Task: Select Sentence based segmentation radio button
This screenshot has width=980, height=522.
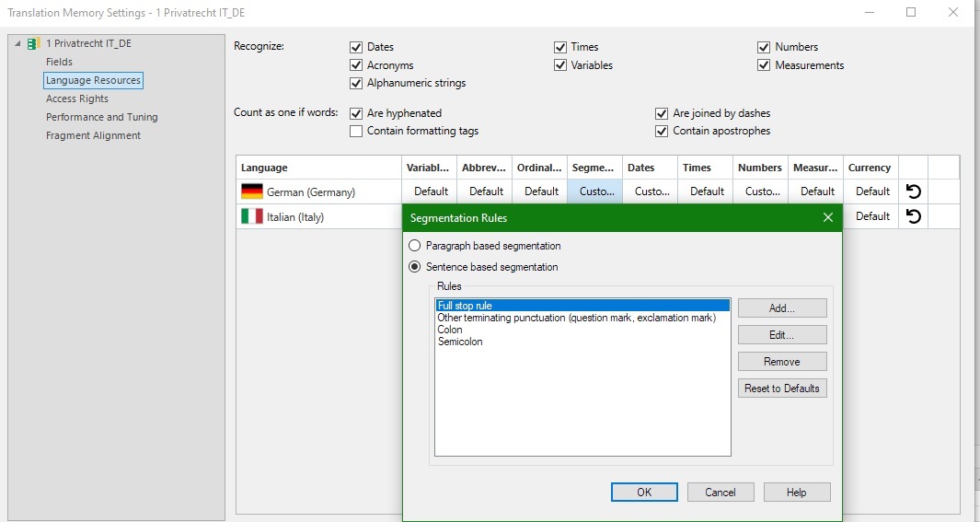Action: click(414, 267)
